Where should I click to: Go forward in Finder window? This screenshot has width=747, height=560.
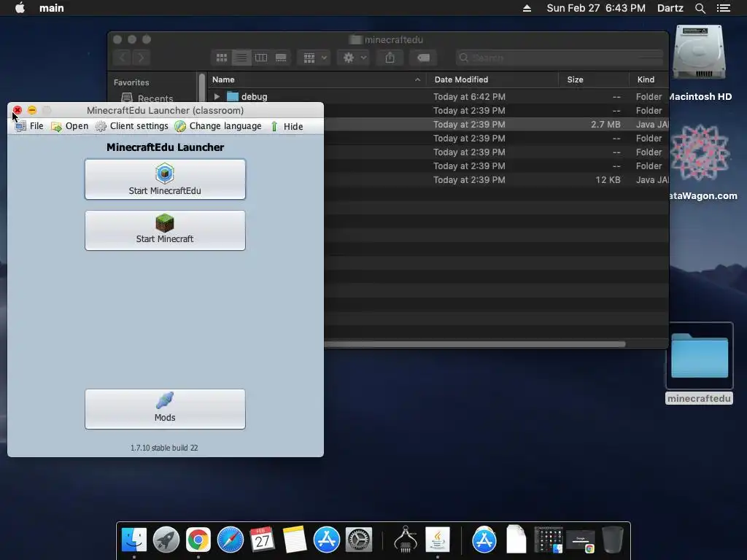[x=141, y=58]
